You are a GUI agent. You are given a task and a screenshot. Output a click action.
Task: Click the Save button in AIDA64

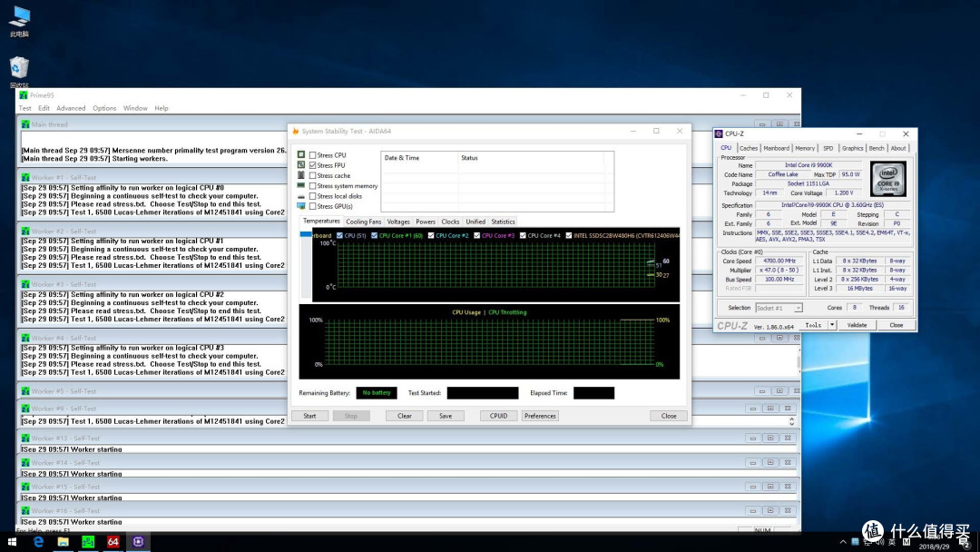click(x=446, y=416)
